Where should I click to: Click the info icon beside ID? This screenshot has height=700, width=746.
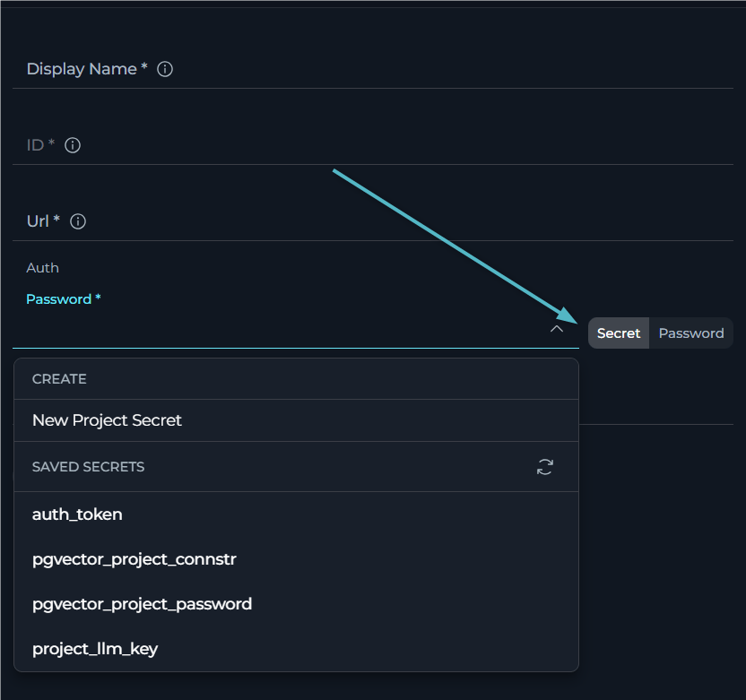73,145
